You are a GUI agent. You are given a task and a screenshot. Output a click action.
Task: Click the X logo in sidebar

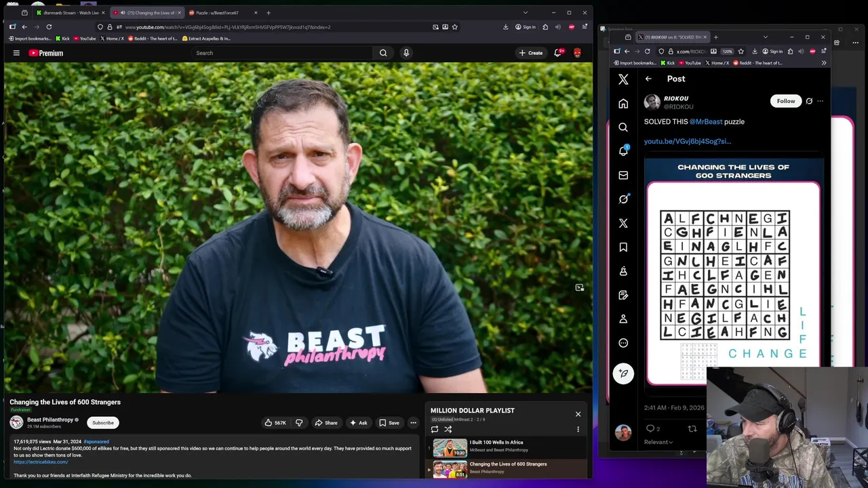(623, 79)
